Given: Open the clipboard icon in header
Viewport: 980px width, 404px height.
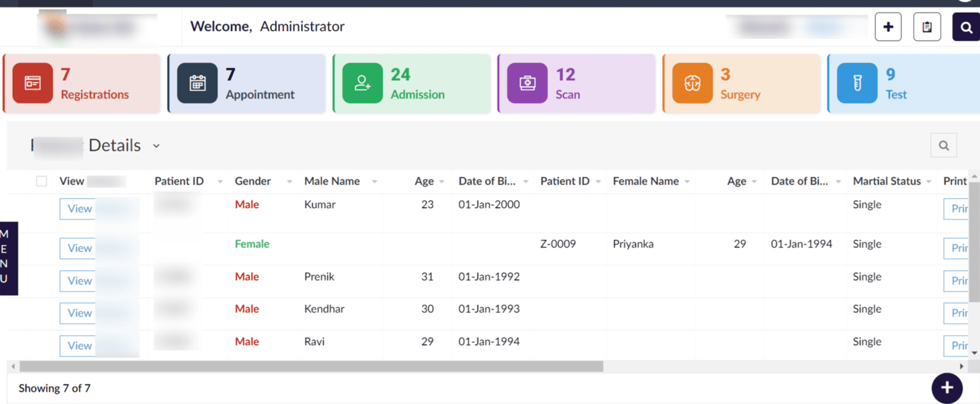Looking at the screenshot, I should (927, 27).
